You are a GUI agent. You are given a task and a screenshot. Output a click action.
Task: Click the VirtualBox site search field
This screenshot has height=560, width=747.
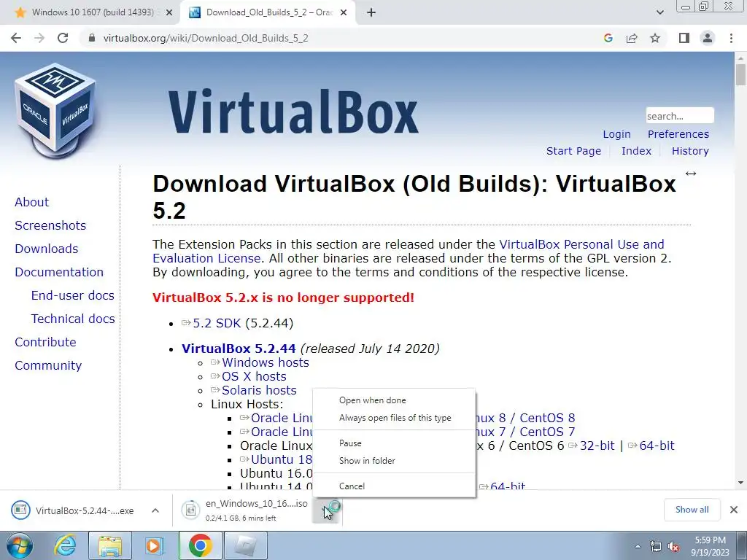680,116
